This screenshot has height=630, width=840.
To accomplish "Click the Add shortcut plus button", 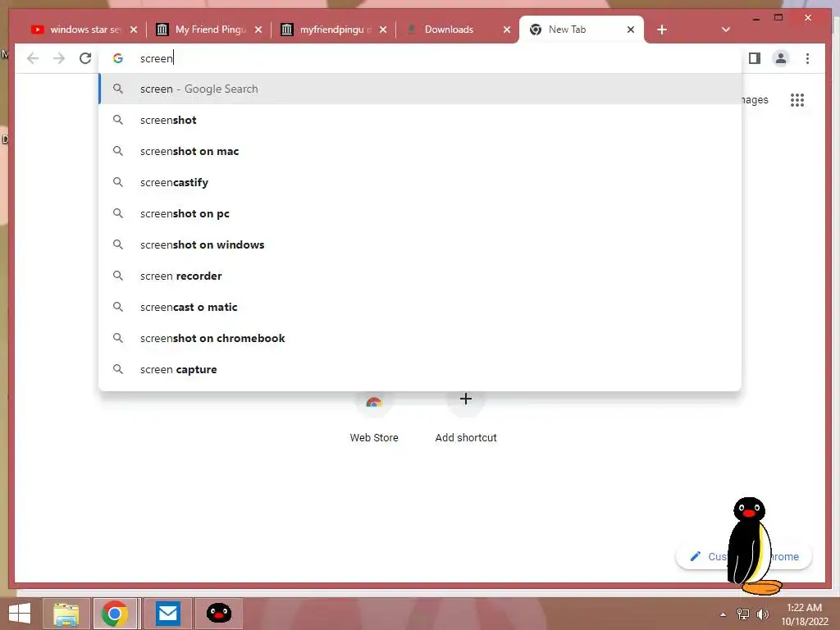I will (466, 399).
